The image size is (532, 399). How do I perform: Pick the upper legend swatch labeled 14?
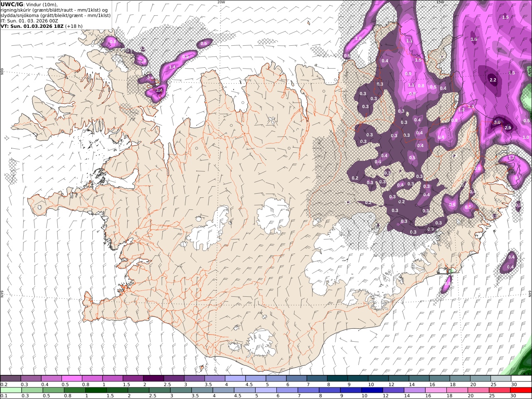point(419,378)
